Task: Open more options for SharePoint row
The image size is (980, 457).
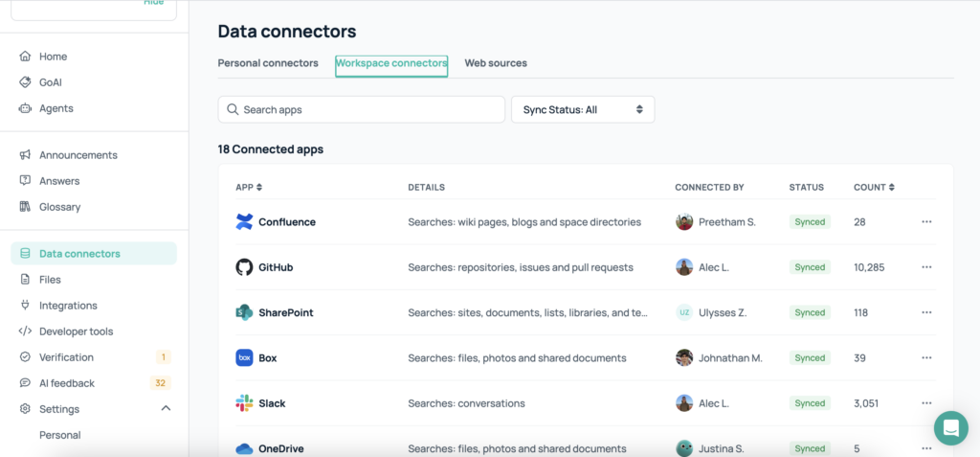Action: point(926,312)
